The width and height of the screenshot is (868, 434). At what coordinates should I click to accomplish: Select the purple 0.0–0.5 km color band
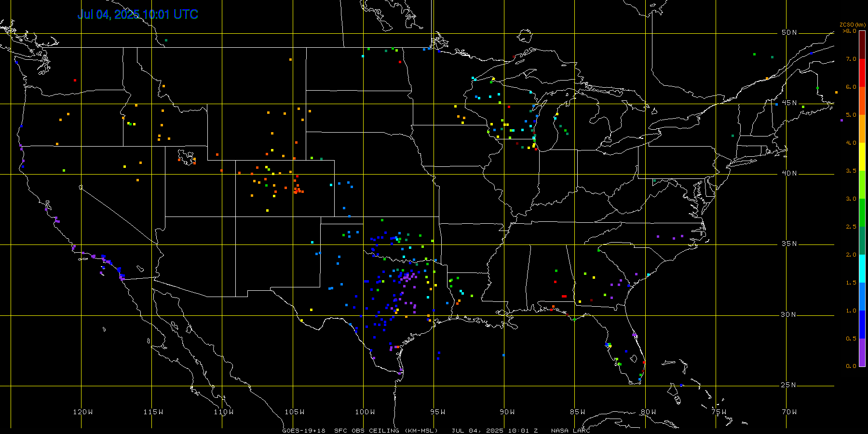(862, 353)
